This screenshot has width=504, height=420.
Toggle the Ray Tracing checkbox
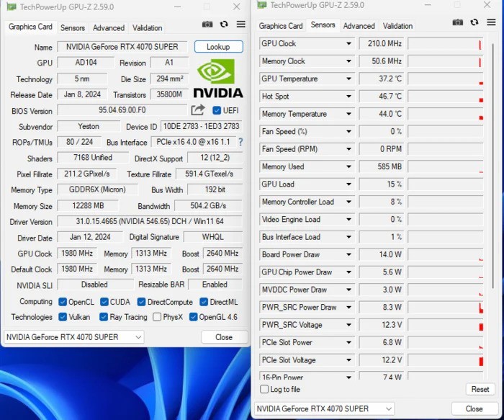pyautogui.click(x=104, y=317)
